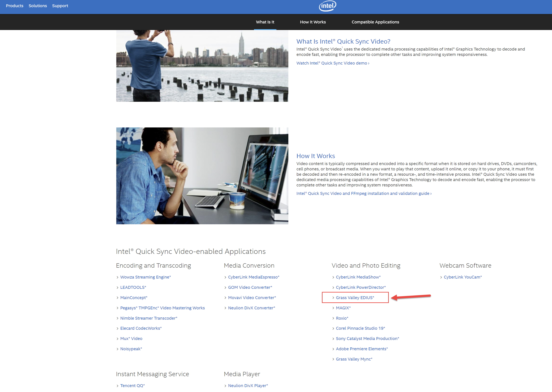Screen dimensions: 552x392
Task: Open the Products menu
Action: tap(14, 6)
